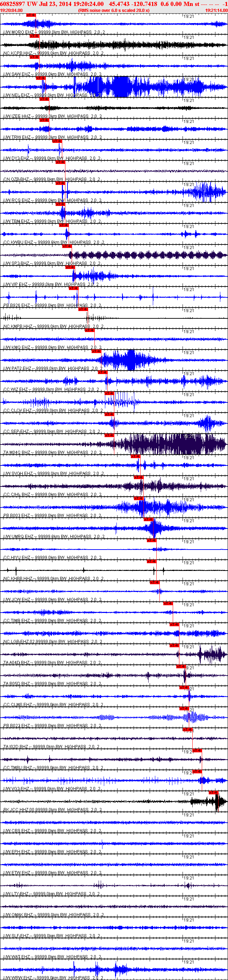The width and height of the screenshot is (228, 980).
Task: Click the CC CIHL BHZ station label
Action: [52, 494]
